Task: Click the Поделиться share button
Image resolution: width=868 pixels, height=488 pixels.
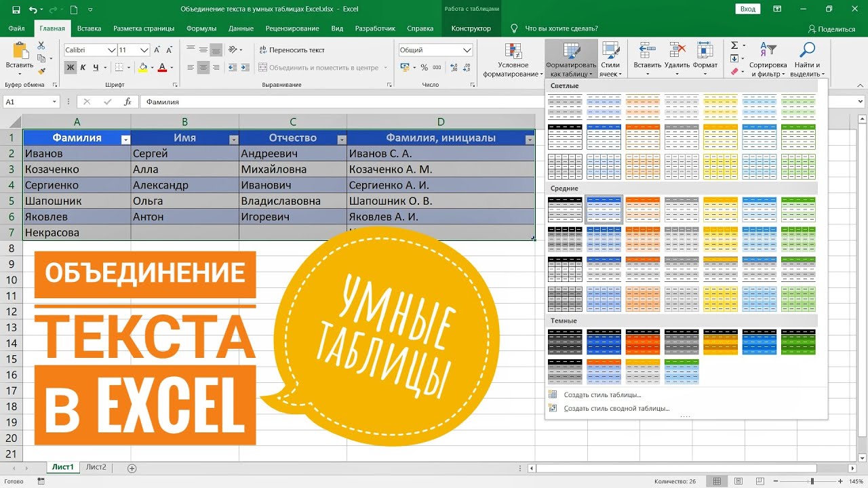Action: click(832, 29)
